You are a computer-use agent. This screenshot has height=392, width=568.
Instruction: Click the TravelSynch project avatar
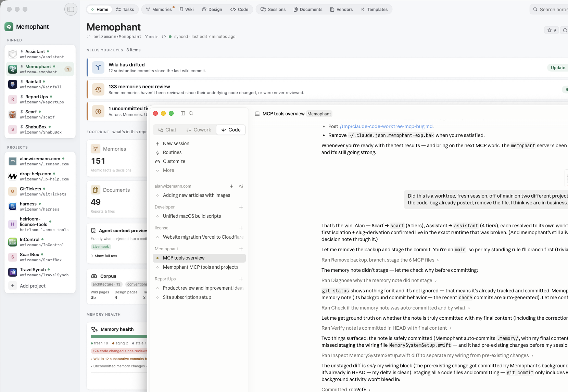13,272
